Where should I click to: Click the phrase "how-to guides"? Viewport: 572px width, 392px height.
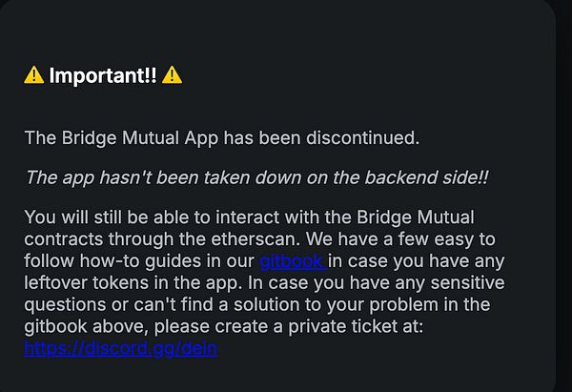(134, 260)
